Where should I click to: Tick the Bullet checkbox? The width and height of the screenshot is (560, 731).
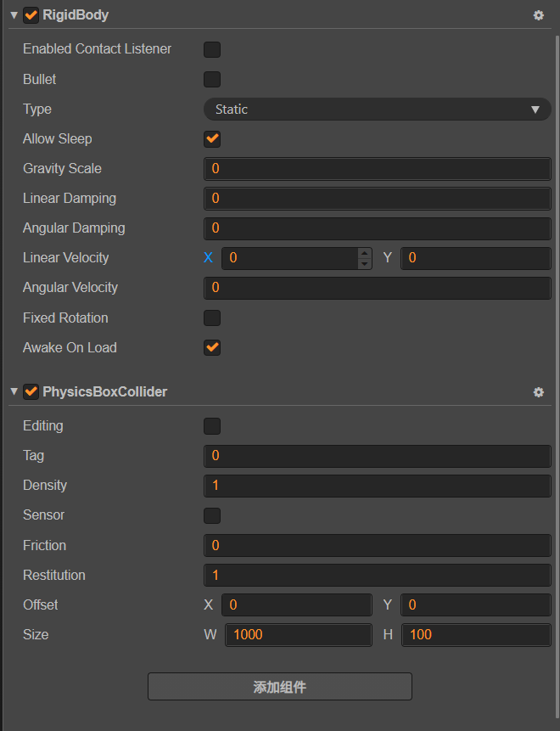(x=212, y=80)
